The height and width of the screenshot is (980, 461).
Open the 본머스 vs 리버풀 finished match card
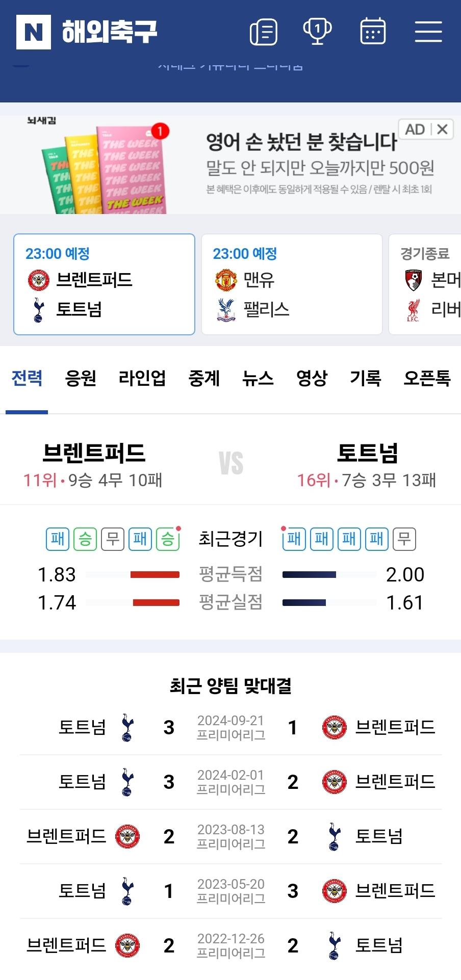(x=425, y=284)
